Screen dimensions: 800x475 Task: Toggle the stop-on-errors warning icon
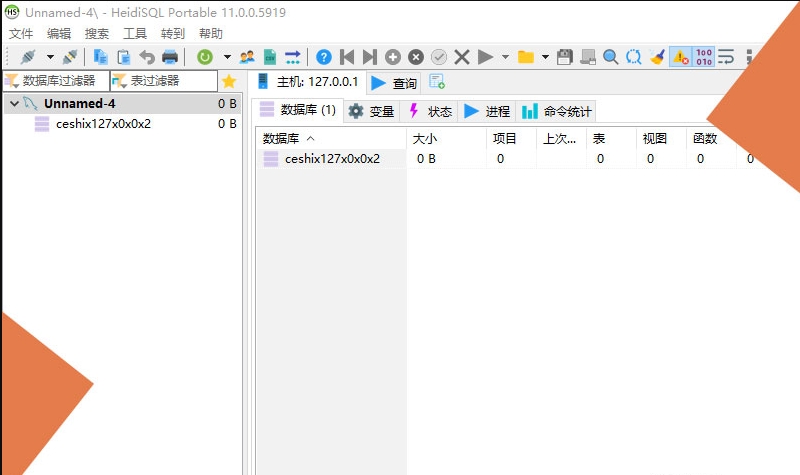coord(681,57)
